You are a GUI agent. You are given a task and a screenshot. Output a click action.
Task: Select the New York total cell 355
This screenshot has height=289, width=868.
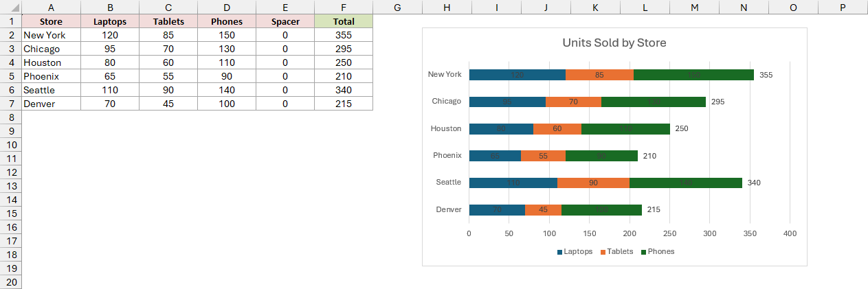[344, 35]
